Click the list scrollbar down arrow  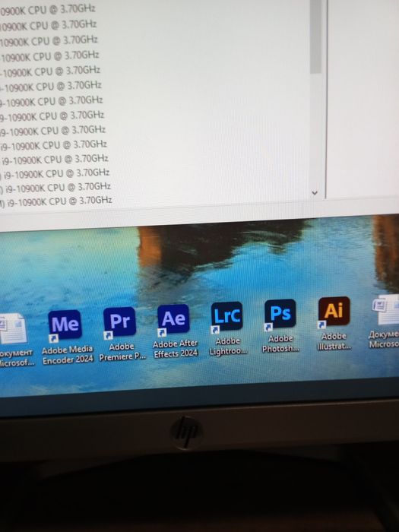click(x=315, y=193)
